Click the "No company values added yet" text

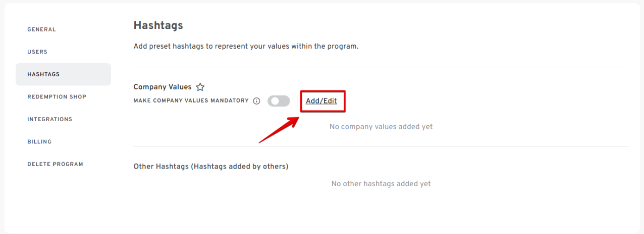[x=381, y=127]
